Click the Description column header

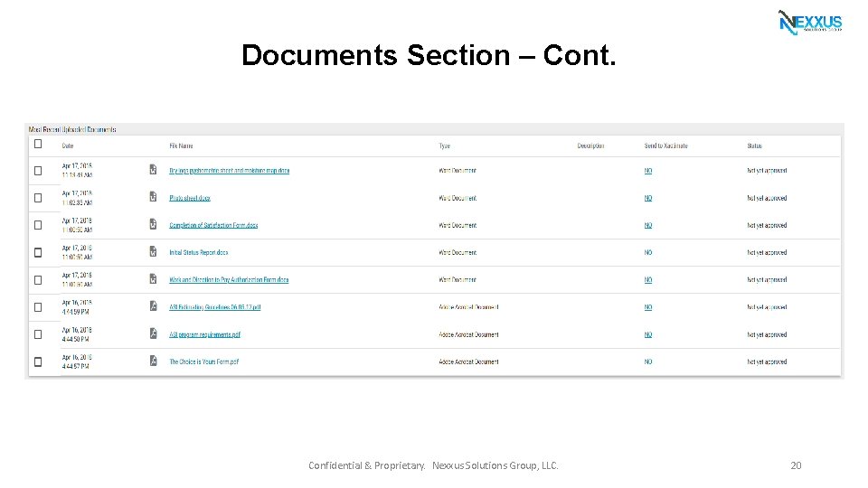(x=590, y=146)
